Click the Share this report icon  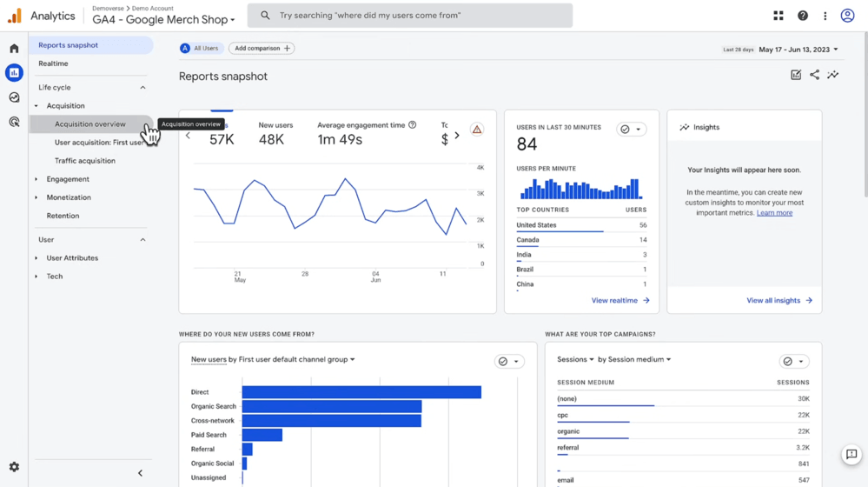814,75
